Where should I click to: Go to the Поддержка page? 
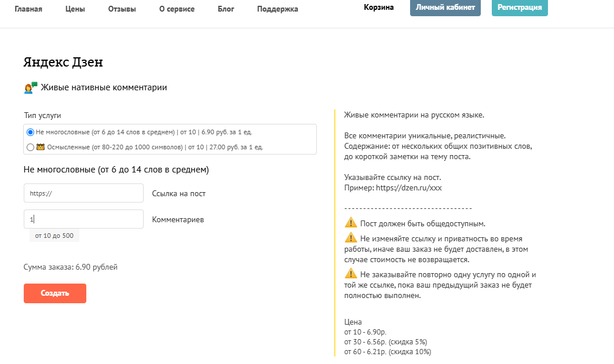click(x=277, y=9)
